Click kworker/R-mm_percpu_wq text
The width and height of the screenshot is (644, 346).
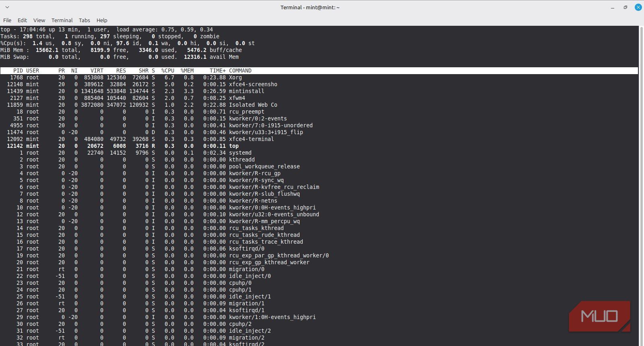pyautogui.click(x=264, y=221)
